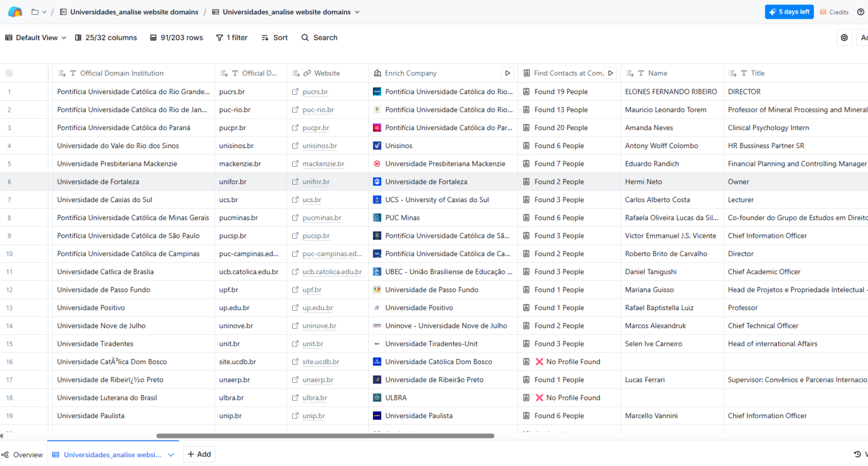This screenshot has height=466, width=868.
Task: Click the Name column header
Action: click(x=672, y=73)
